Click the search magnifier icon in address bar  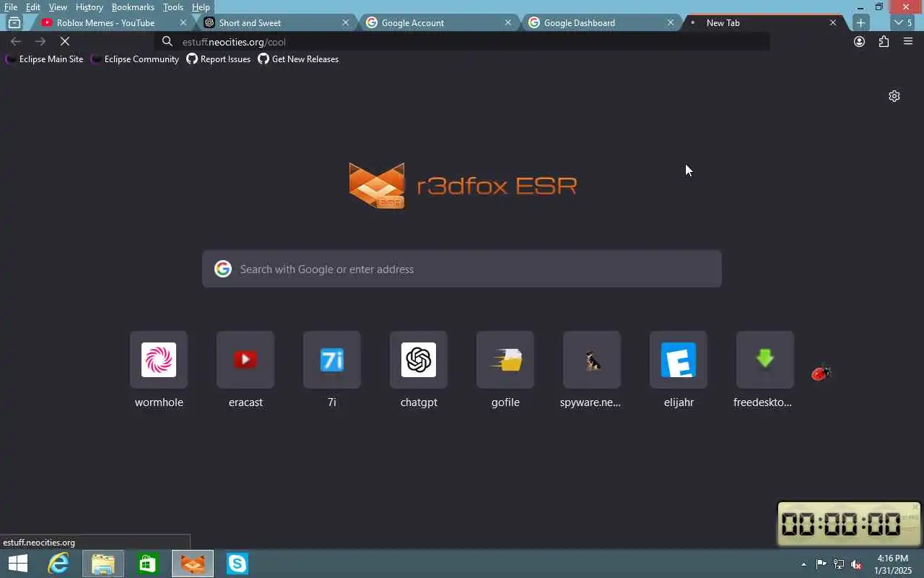click(167, 42)
